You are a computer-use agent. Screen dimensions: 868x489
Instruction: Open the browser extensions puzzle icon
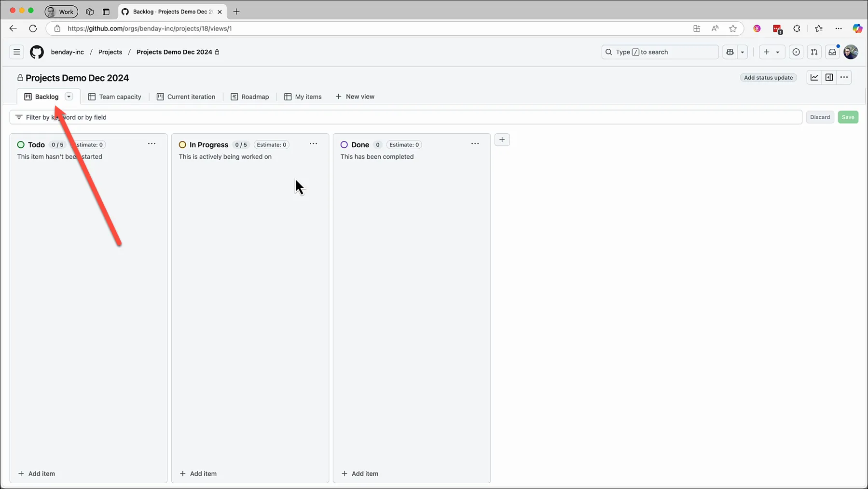(797, 28)
